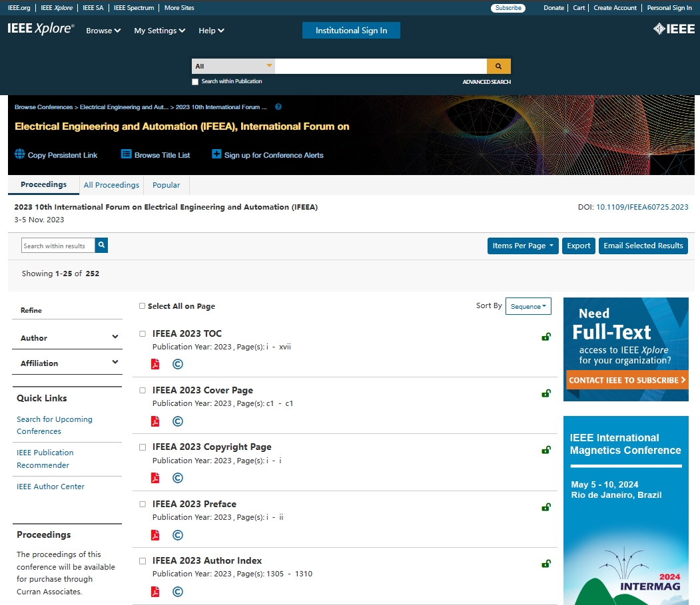Click the Export button

point(578,246)
